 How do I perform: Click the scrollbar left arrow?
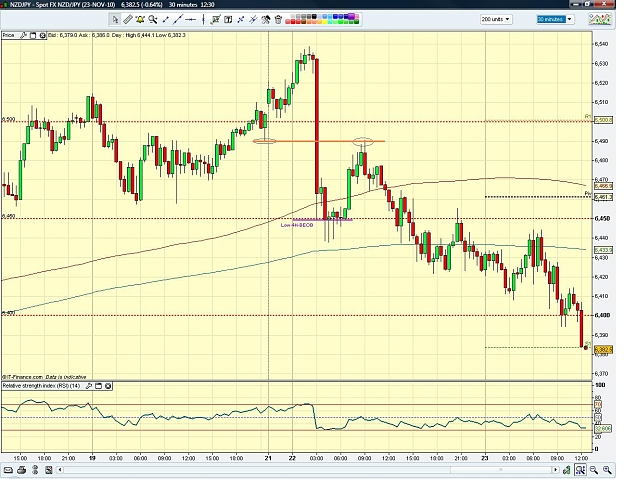pos(60,469)
